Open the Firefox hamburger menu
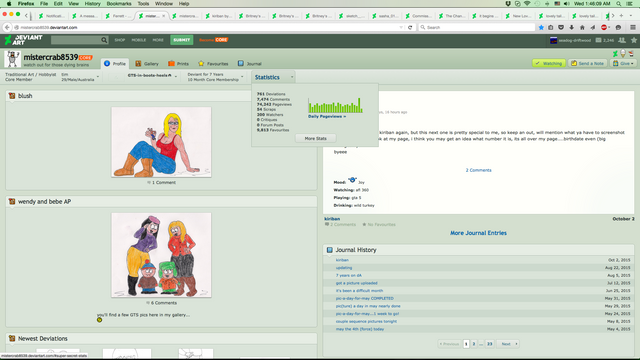The height and width of the screenshot is (360, 640). point(633,27)
